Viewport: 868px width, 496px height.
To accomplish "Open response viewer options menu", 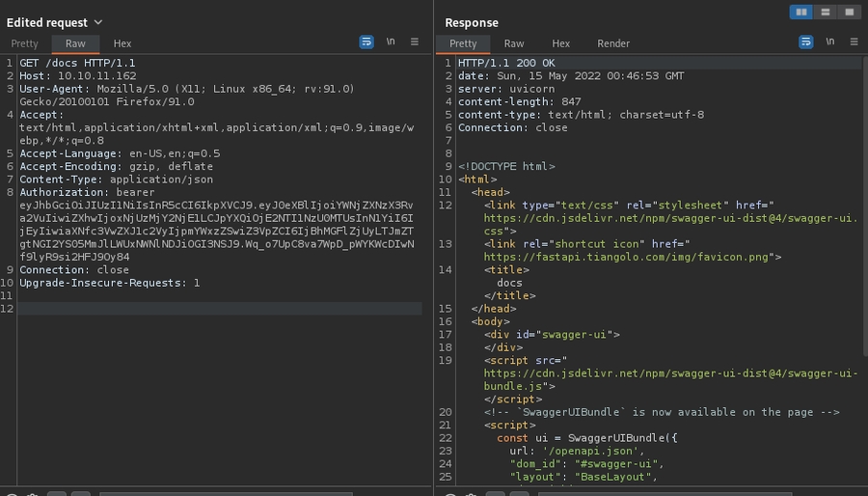I will coord(854,42).
